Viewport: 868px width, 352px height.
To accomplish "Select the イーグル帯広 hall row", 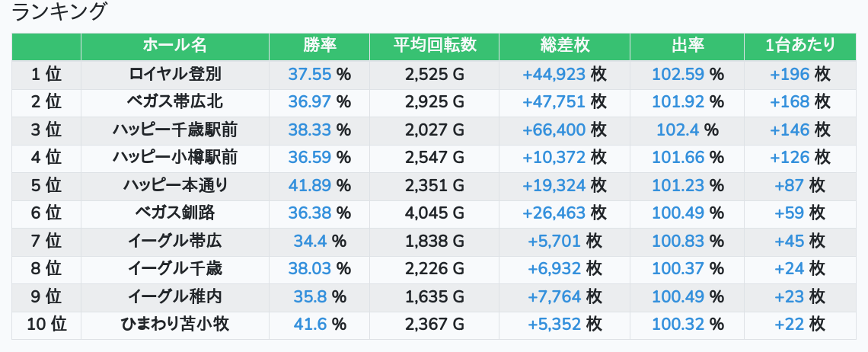I will 175,241.
